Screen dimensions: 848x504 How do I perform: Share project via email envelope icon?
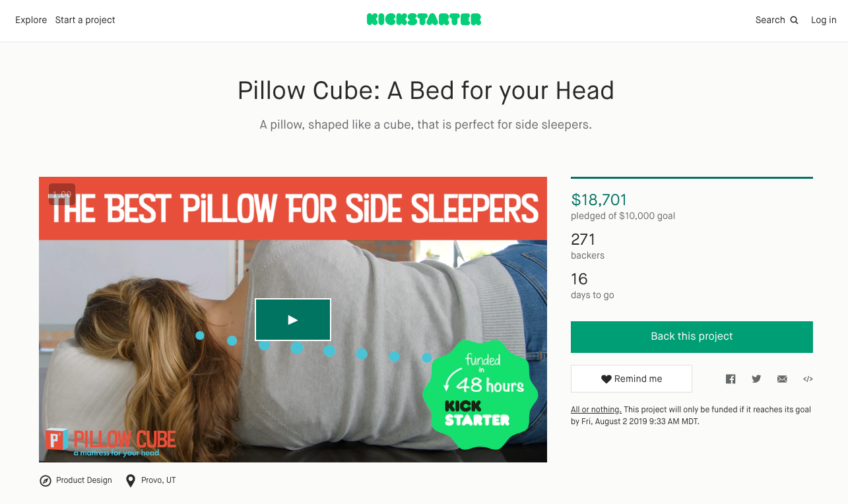click(782, 379)
